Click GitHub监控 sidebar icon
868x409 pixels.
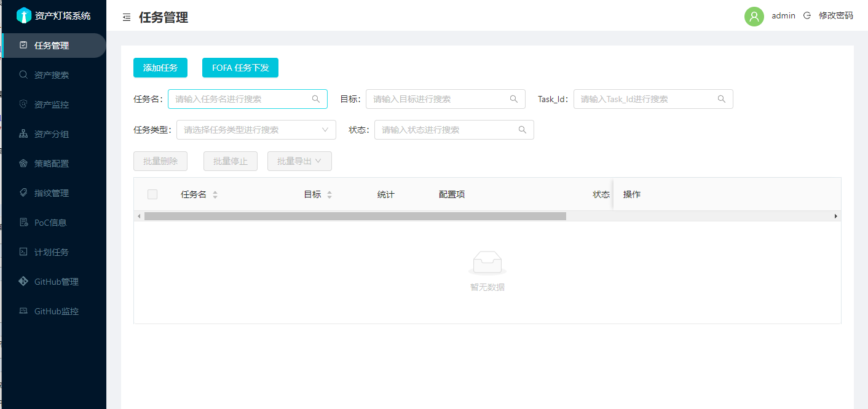[x=23, y=311]
